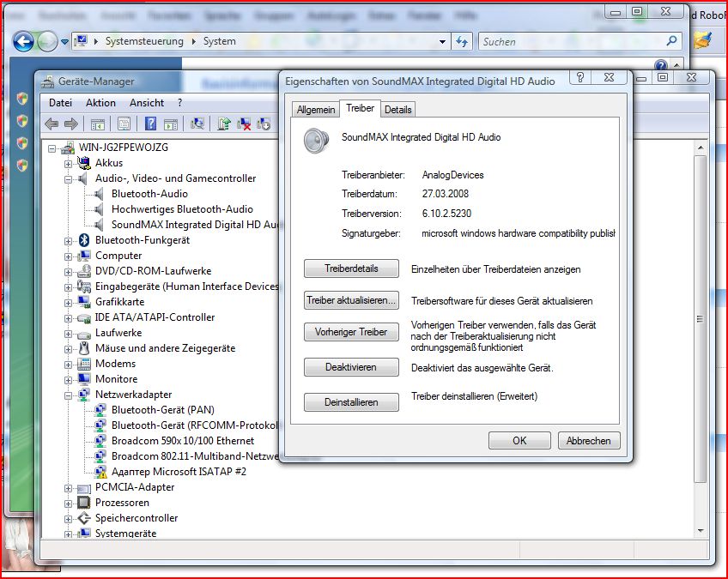
Task: Click the Treiber aktualisieren... button
Action: click(352, 300)
